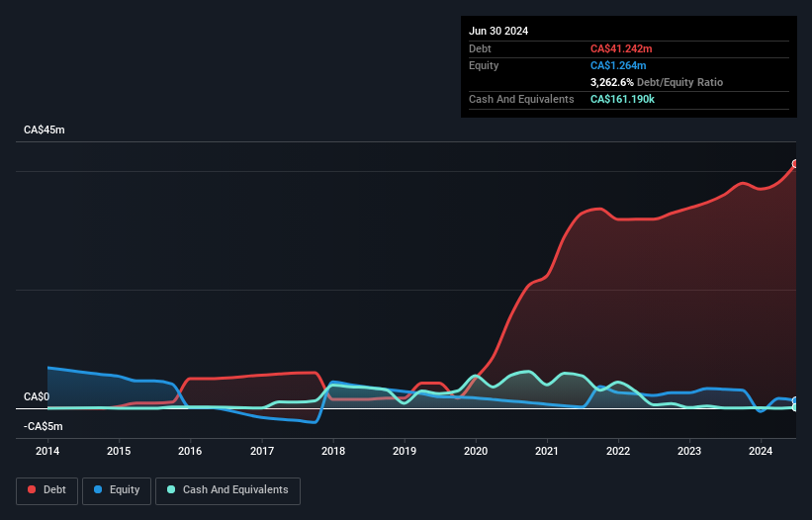This screenshot has width=812, height=520.
Task: Select the 2020 x-axis label
Action: point(476,451)
